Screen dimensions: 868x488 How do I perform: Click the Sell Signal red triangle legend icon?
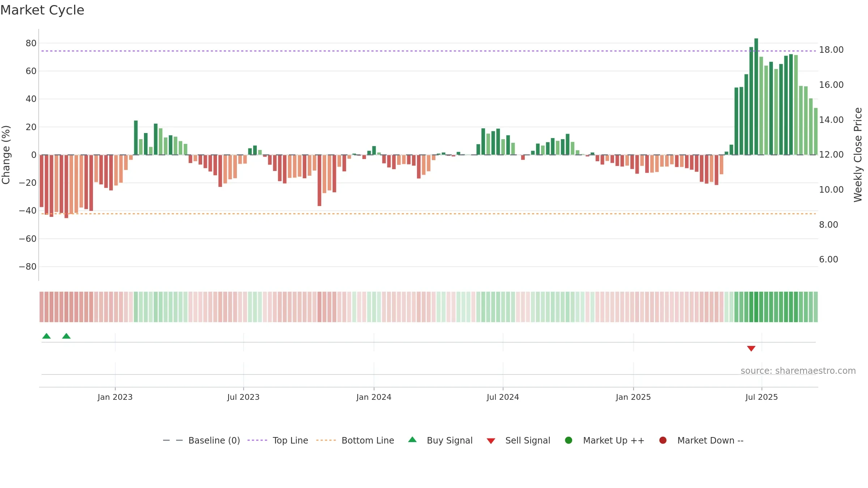(x=491, y=441)
